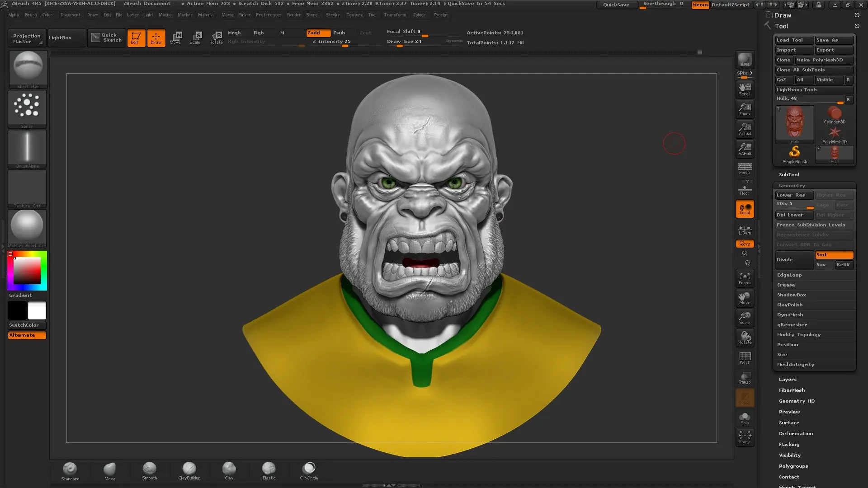
Task: Toggle Zadd on
Action: coord(318,33)
